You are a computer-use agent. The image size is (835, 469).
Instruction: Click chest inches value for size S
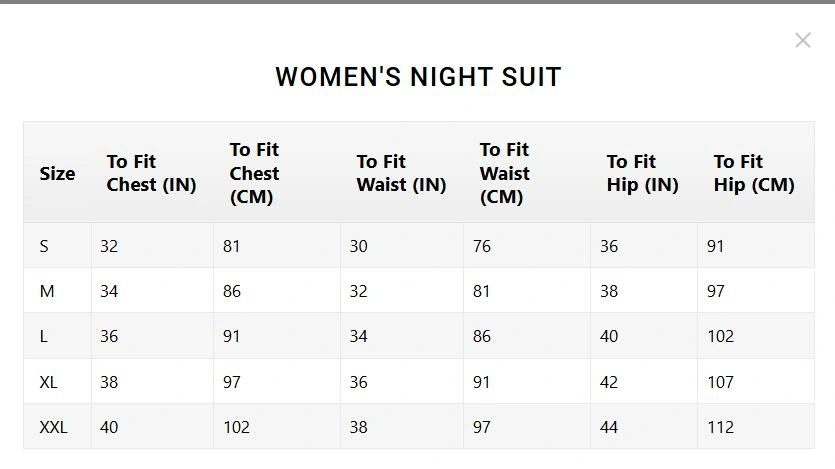(109, 246)
